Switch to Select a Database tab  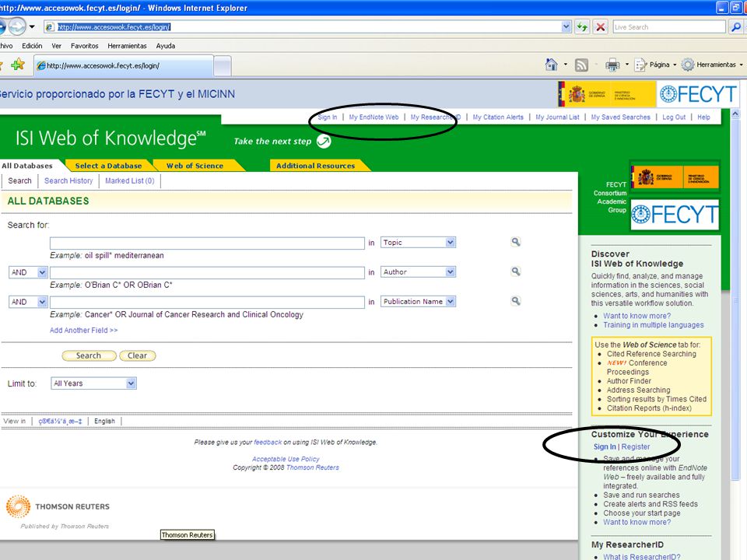[109, 166]
